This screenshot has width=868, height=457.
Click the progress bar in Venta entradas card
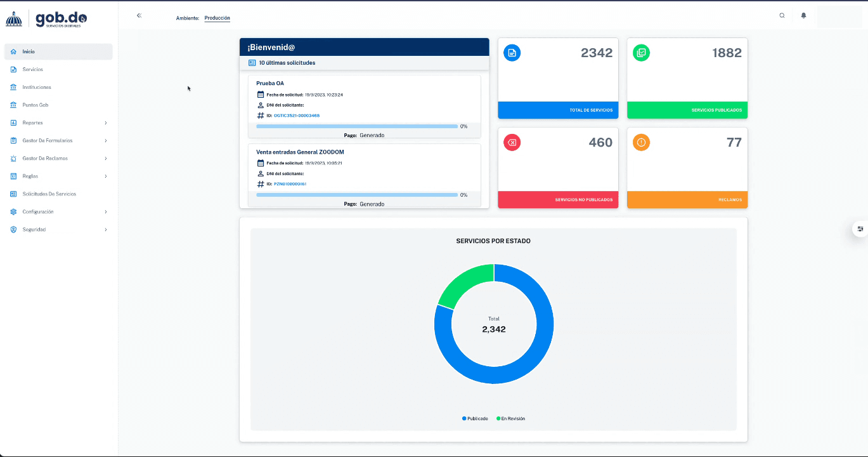click(357, 195)
